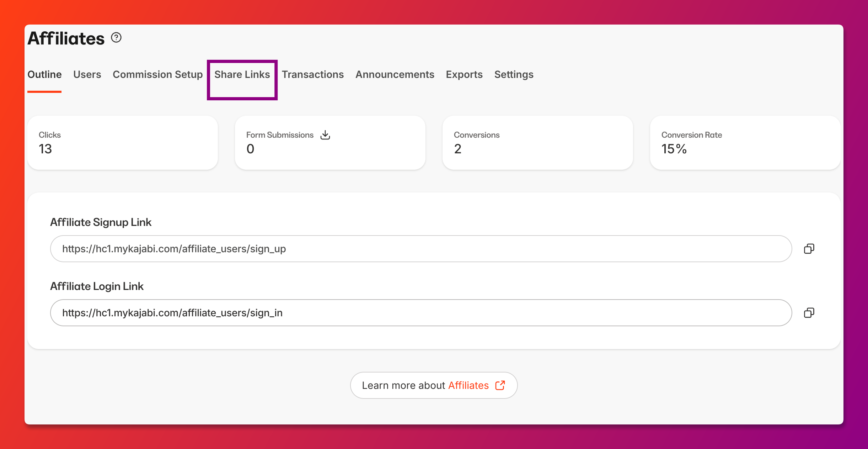Image resolution: width=868 pixels, height=449 pixels.
Task: Click the Affiliate Login Link URL field
Action: (x=421, y=313)
